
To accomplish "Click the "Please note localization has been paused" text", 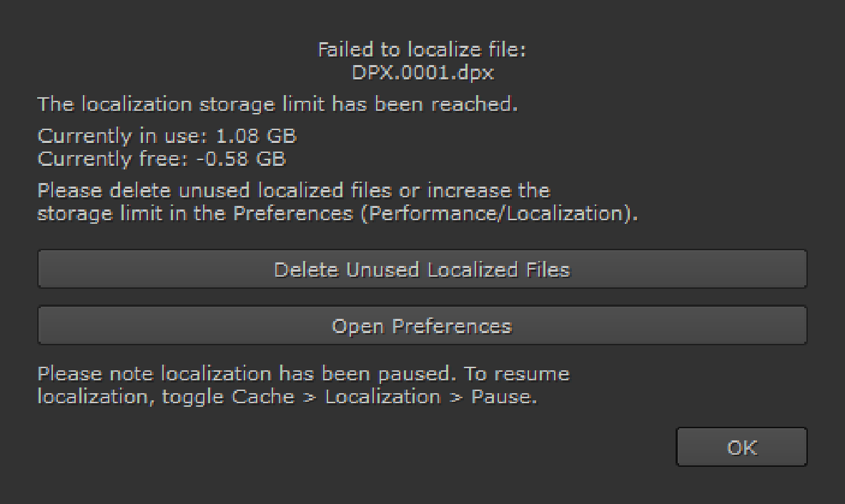I will (x=247, y=374).
